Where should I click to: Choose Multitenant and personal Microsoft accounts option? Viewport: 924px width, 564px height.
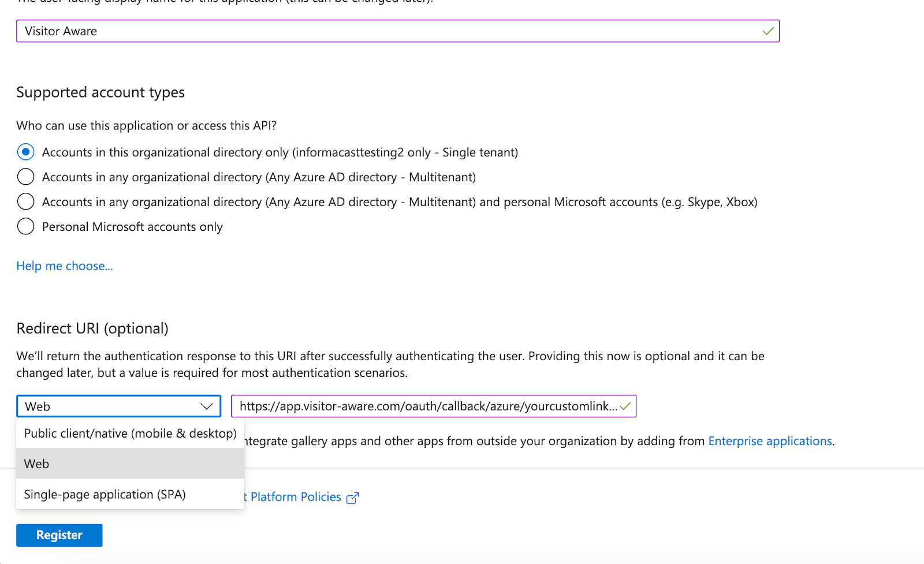(25, 201)
